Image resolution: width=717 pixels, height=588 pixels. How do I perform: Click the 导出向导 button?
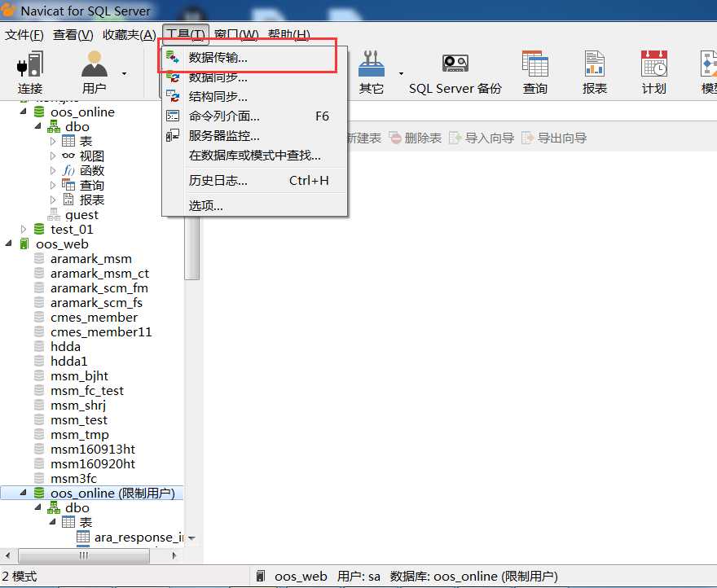click(554, 138)
